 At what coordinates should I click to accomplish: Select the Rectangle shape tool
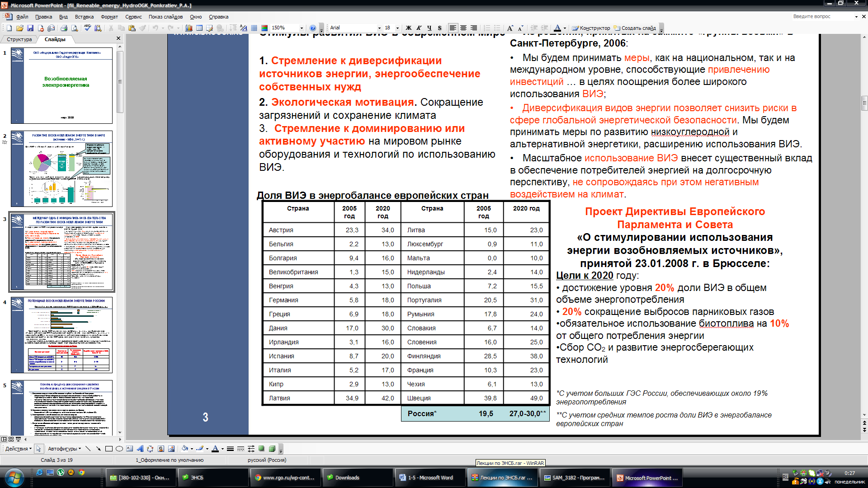pos(108,449)
